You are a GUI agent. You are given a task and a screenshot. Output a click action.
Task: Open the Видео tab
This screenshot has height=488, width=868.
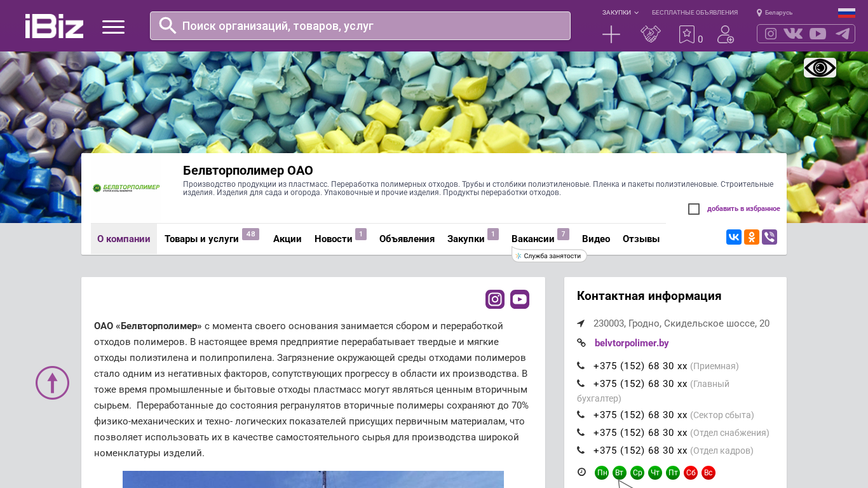(x=596, y=239)
